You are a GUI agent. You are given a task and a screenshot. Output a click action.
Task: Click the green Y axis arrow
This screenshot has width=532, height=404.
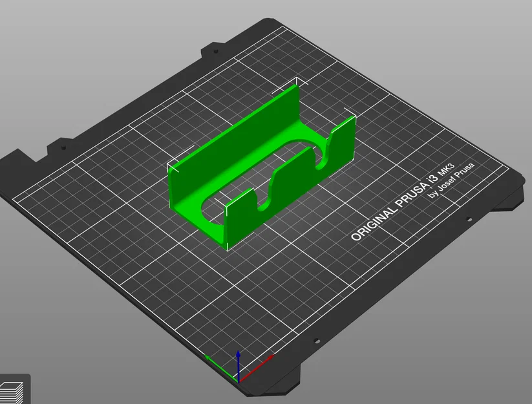[222, 368]
